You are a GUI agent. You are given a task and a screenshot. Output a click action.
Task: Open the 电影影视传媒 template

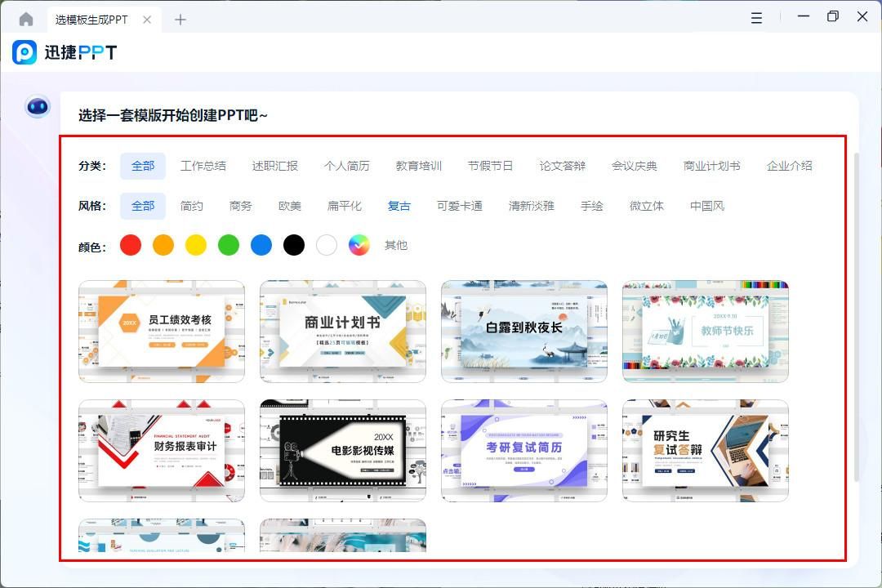(x=342, y=451)
